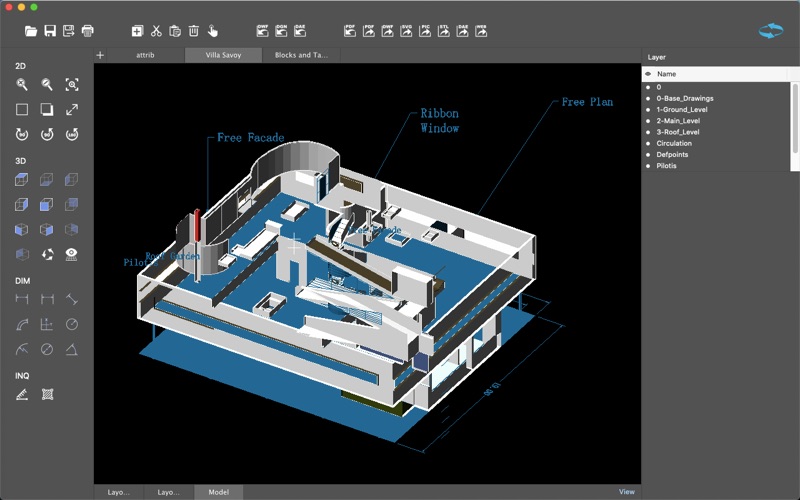Click the scissors cut icon
Image resolution: width=800 pixels, height=500 pixels.
(x=156, y=31)
